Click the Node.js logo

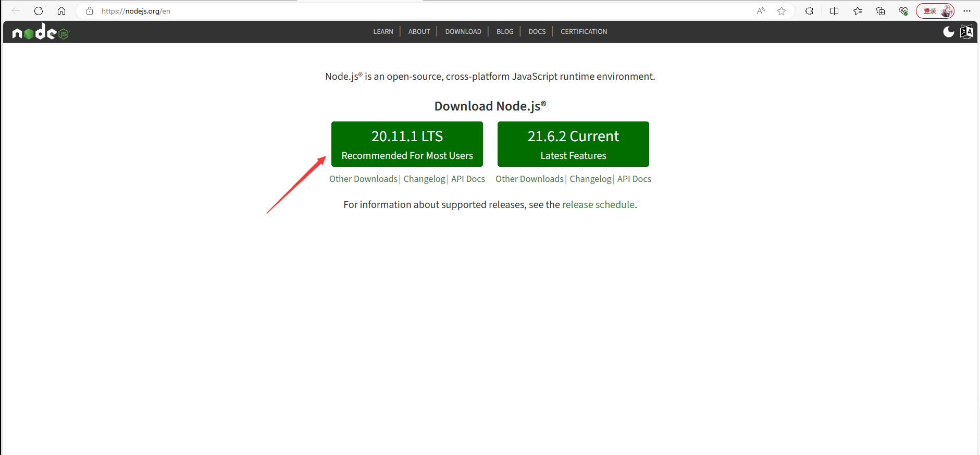click(x=41, y=32)
